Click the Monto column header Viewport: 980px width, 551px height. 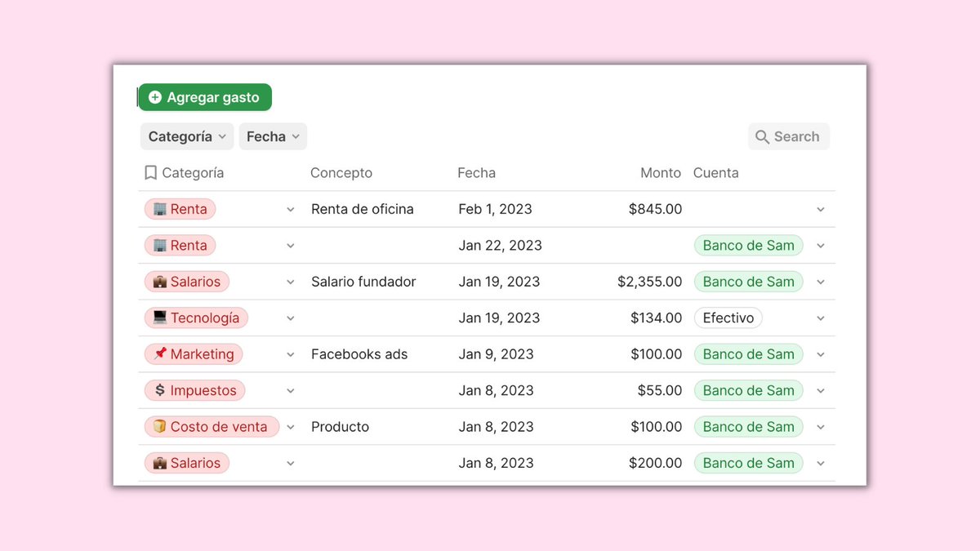pos(660,172)
